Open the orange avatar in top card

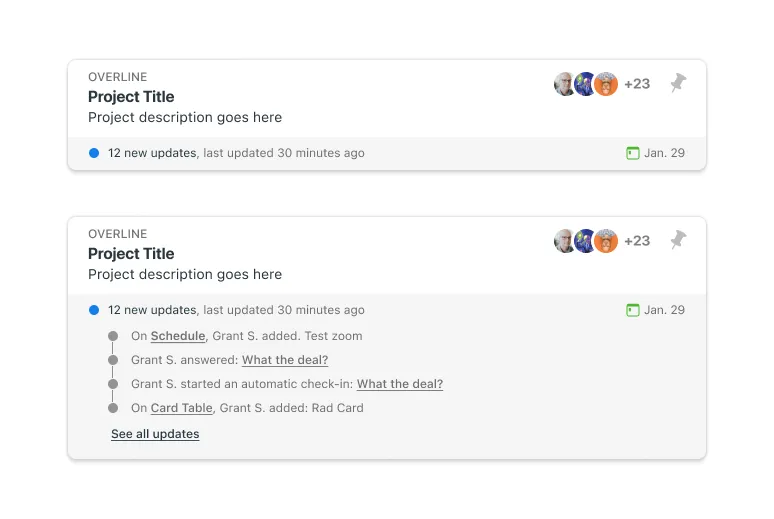(606, 84)
